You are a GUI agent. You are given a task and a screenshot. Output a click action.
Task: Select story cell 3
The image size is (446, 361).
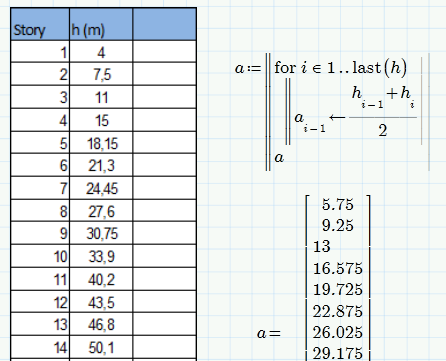40,97
